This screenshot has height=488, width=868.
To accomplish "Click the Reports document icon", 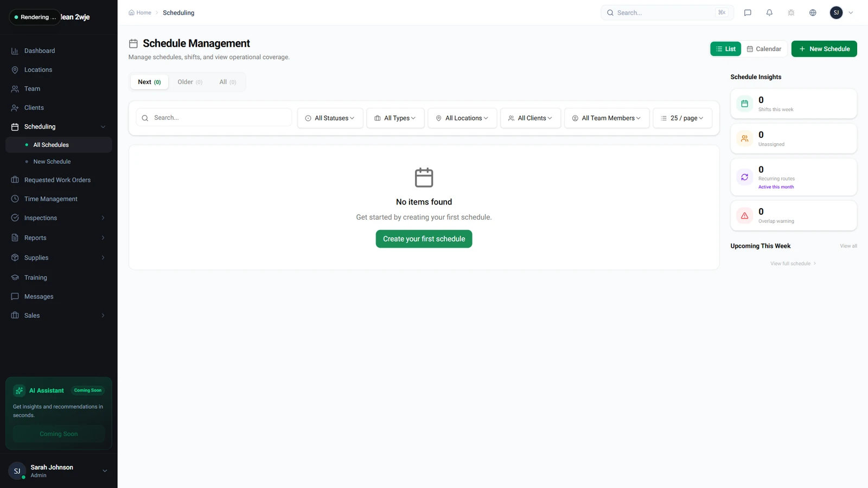I will (15, 238).
